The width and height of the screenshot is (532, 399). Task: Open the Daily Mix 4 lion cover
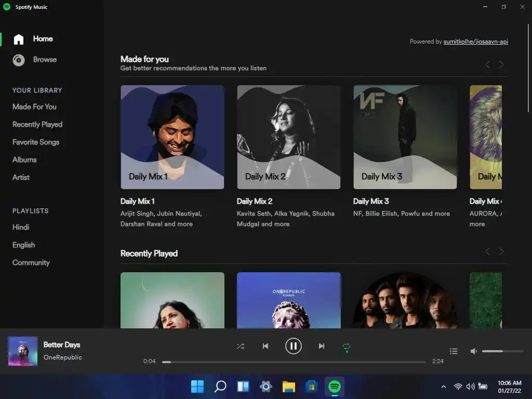click(x=486, y=137)
